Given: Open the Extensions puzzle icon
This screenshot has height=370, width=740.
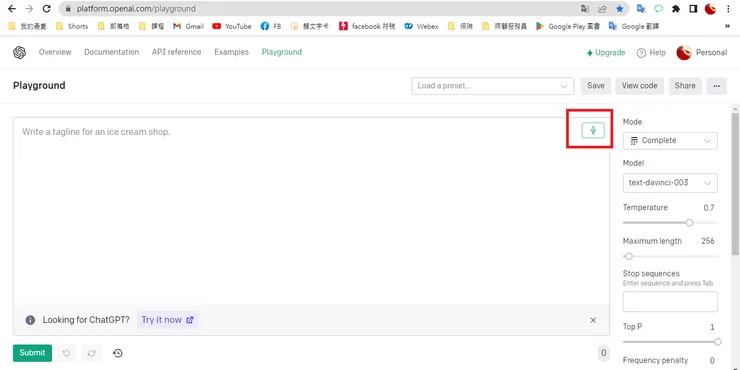Looking at the screenshot, I should [676, 8].
